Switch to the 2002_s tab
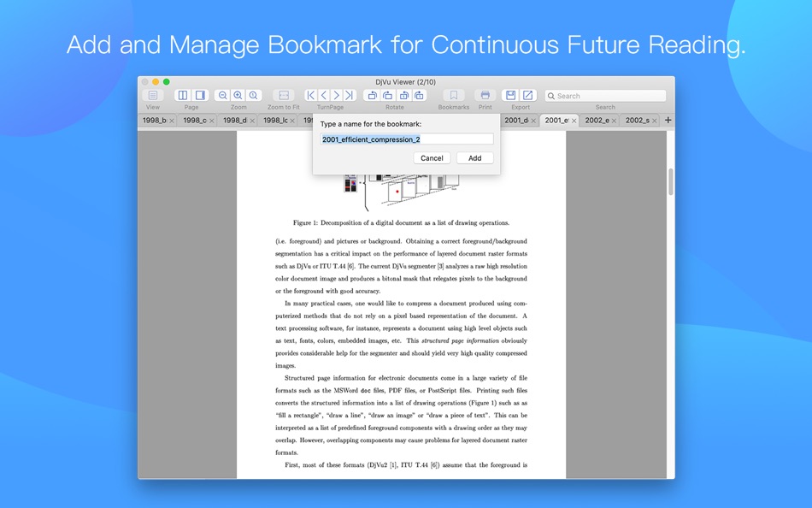Viewport: 812px width, 508px height. tap(638, 121)
